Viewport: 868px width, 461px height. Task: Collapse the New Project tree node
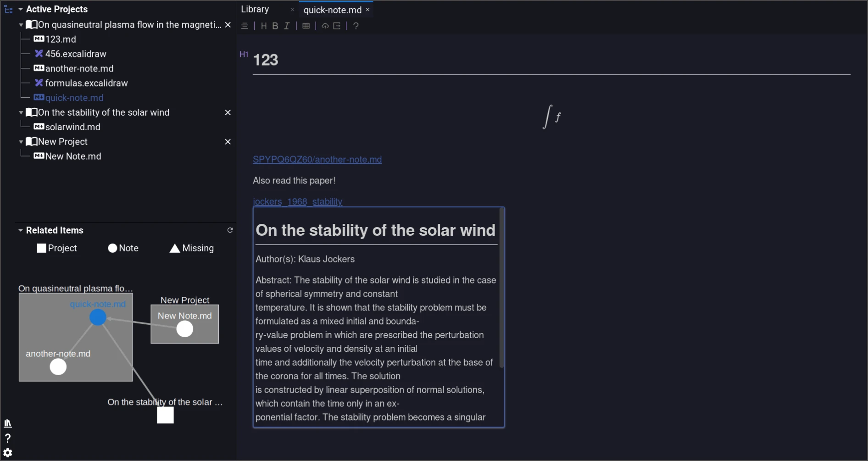click(21, 142)
